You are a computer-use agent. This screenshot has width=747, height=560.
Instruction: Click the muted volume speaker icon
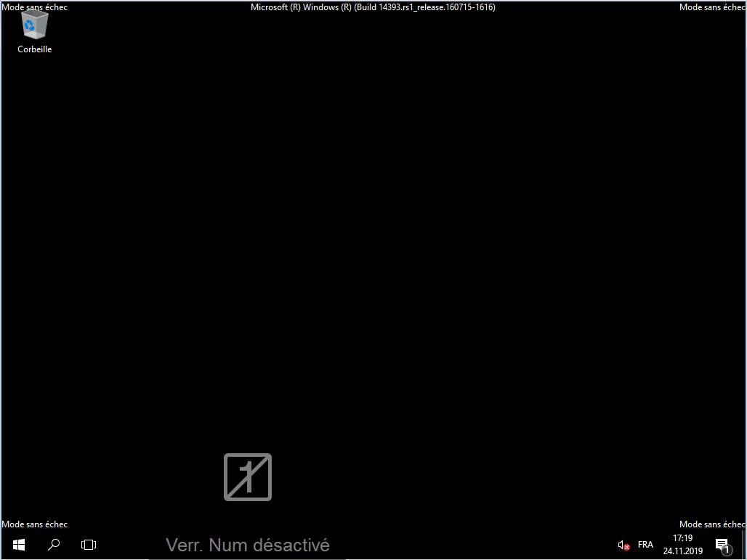[623, 545]
